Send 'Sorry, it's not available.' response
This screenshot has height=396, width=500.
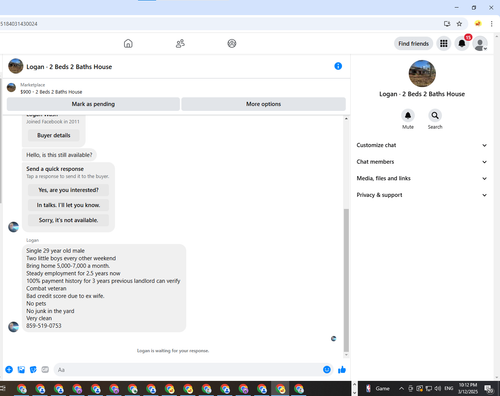click(x=68, y=220)
